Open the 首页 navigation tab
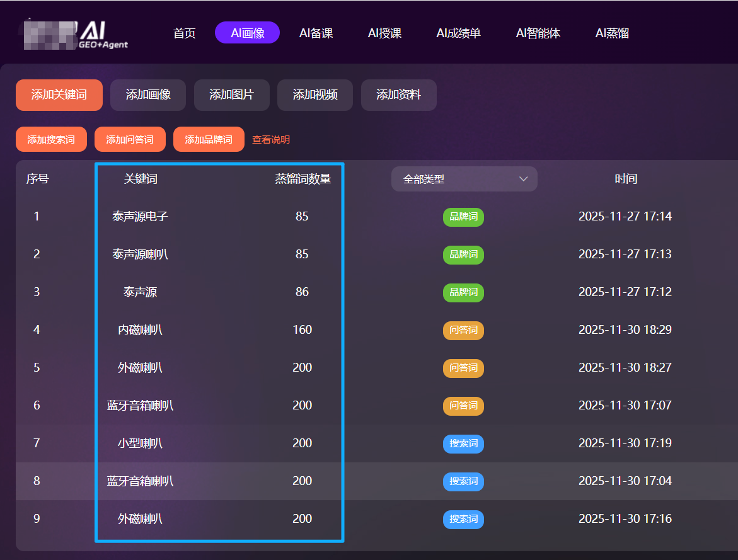This screenshot has height=560, width=738. (184, 33)
